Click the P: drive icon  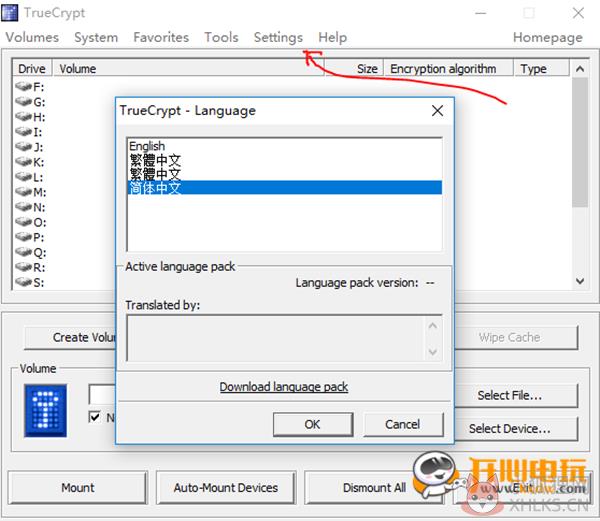tap(24, 237)
